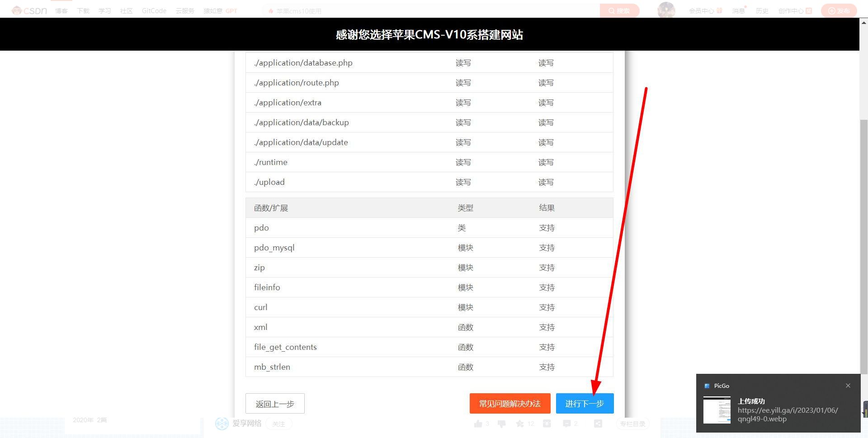Open the 猿如意 GPT nav item
Viewport: 868px width, 438px height.
(x=220, y=11)
